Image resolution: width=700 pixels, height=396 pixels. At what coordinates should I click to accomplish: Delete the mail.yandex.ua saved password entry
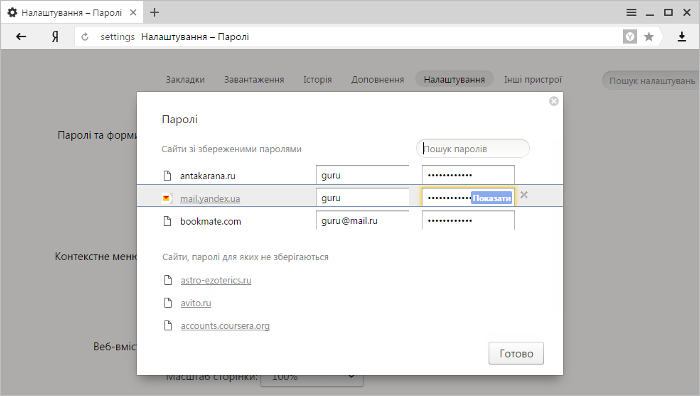coord(524,195)
